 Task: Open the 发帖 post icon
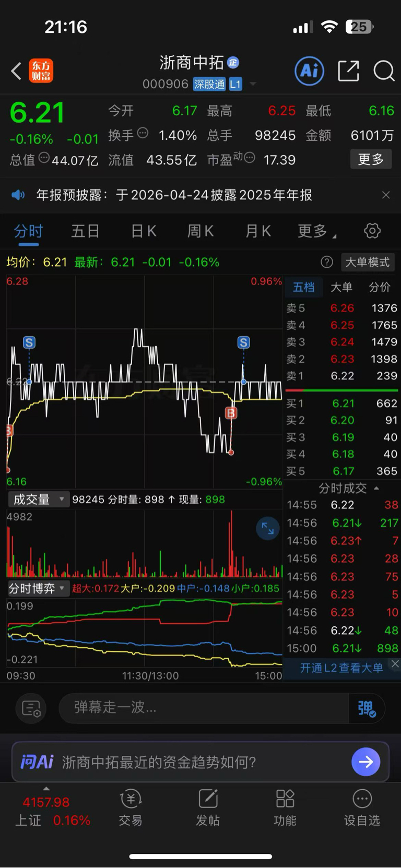coord(208,808)
